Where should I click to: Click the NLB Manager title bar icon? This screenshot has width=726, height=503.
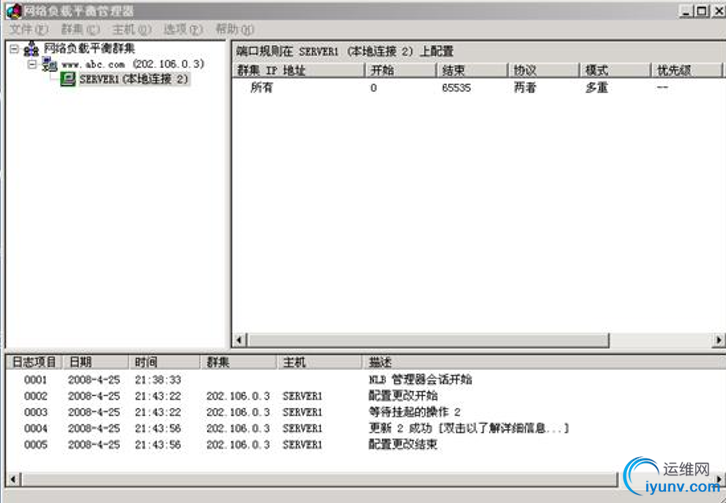tap(14, 10)
